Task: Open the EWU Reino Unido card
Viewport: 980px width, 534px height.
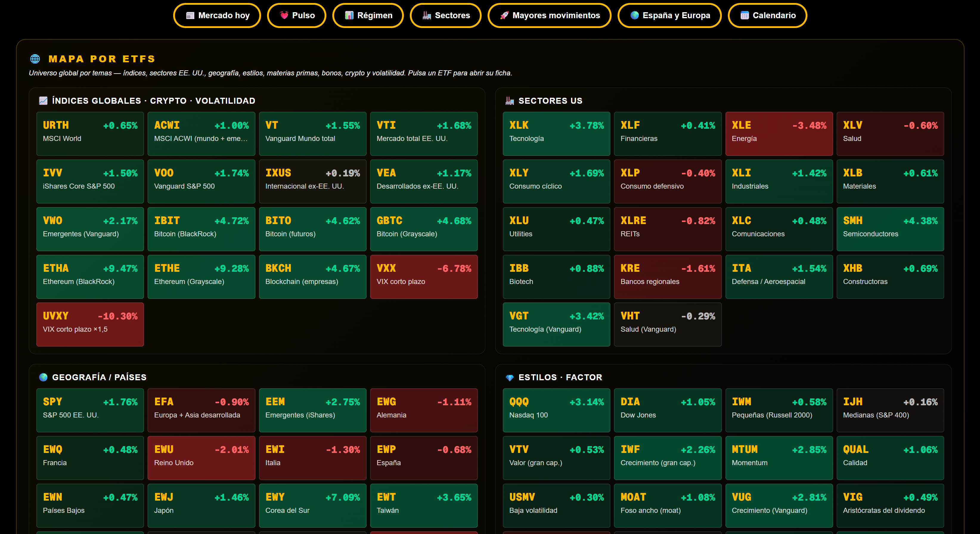Action: coord(201,458)
